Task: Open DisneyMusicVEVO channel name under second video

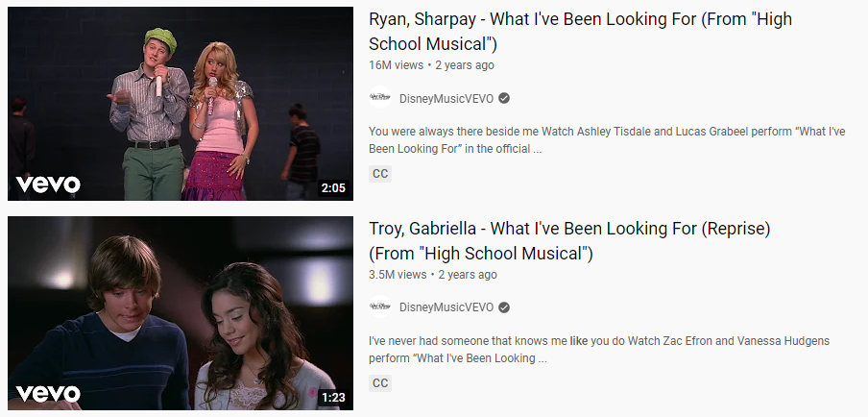Action: click(446, 307)
